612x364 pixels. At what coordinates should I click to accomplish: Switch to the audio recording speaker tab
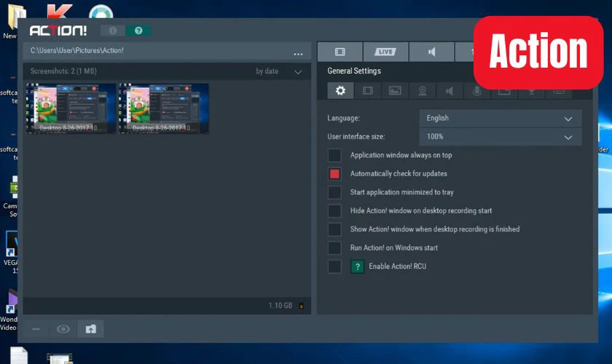[x=431, y=52]
